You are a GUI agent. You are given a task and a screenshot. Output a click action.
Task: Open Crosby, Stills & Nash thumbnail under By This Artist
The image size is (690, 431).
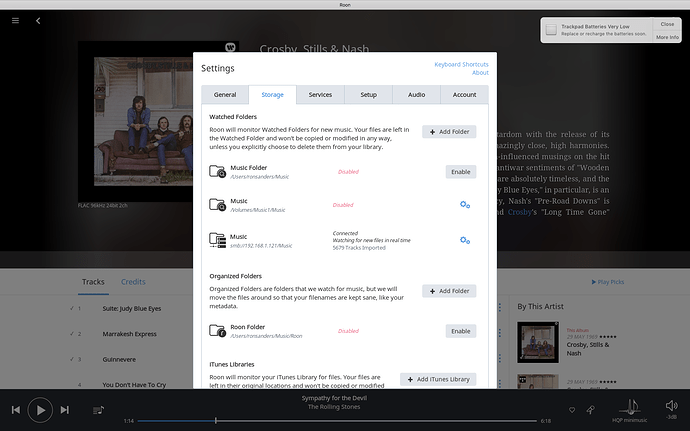coord(538,342)
